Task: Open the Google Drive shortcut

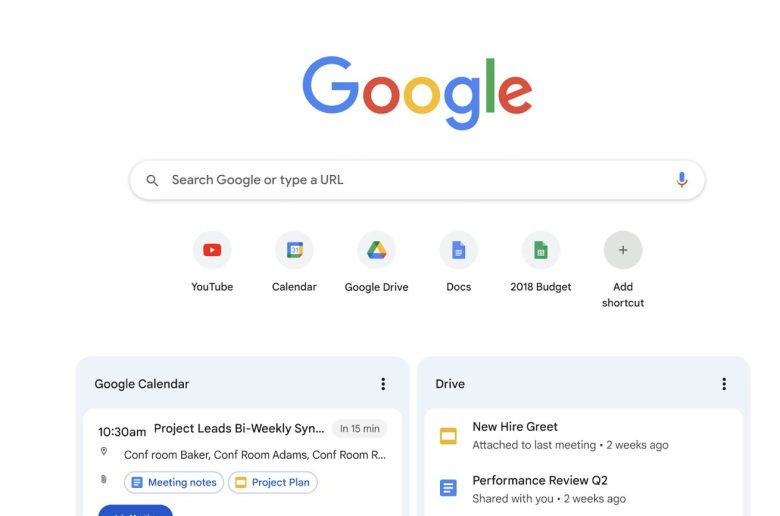Action: 377,250
